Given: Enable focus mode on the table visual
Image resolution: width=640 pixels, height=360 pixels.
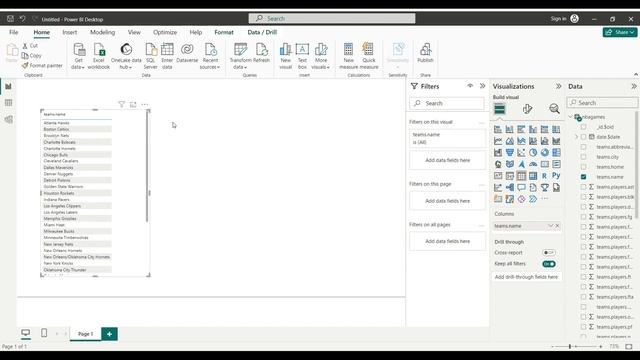Looking at the screenshot, I should point(133,104).
